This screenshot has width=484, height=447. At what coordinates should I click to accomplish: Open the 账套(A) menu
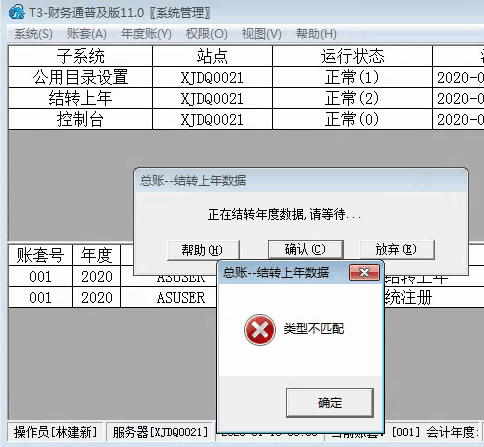click(x=87, y=34)
